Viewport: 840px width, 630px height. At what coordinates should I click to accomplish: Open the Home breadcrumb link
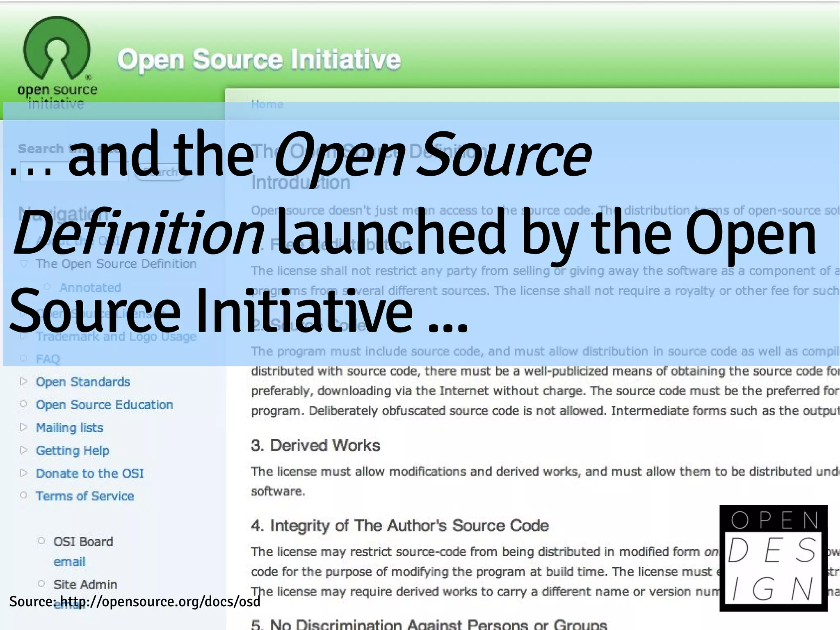(267, 104)
